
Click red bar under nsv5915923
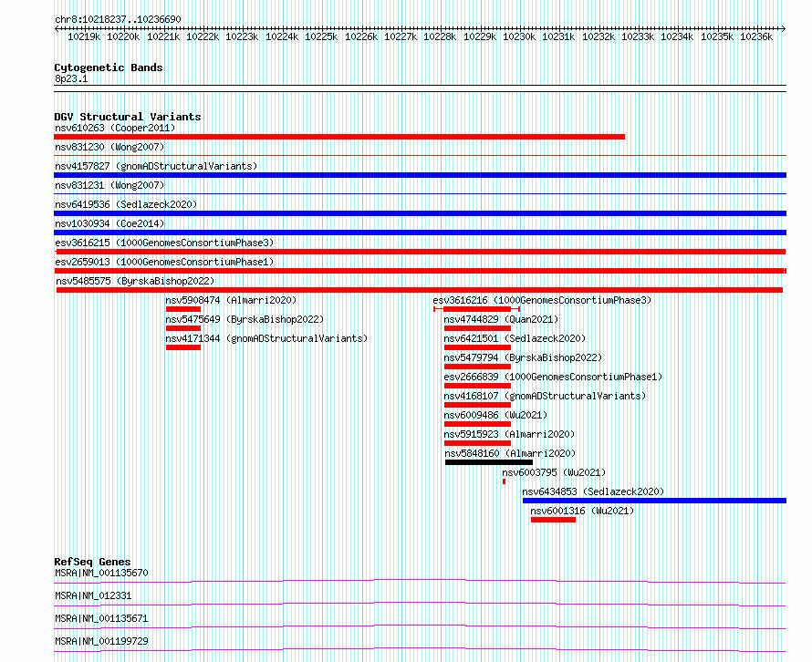(x=477, y=443)
